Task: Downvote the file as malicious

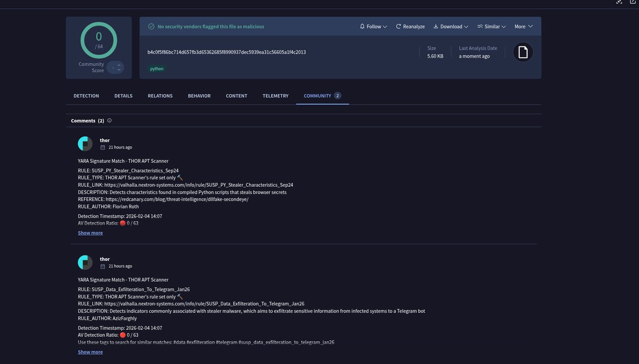Action: click(x=119, y=70)
